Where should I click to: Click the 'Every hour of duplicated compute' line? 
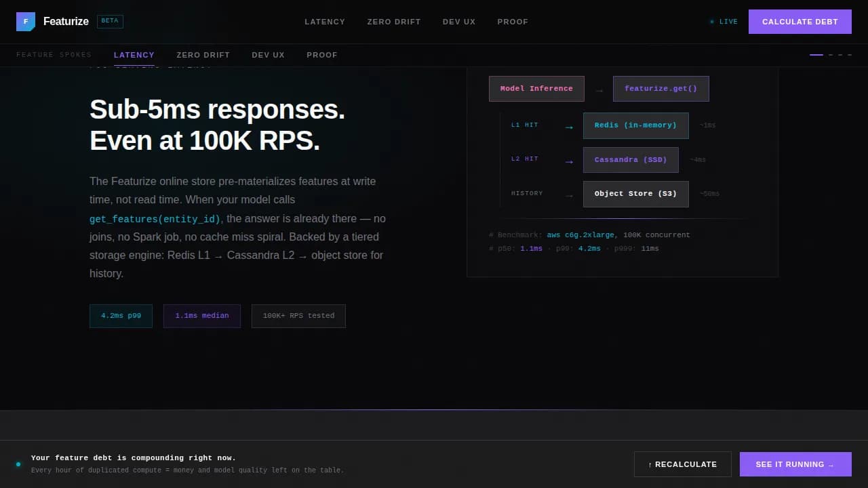click(x=188, y=470)
